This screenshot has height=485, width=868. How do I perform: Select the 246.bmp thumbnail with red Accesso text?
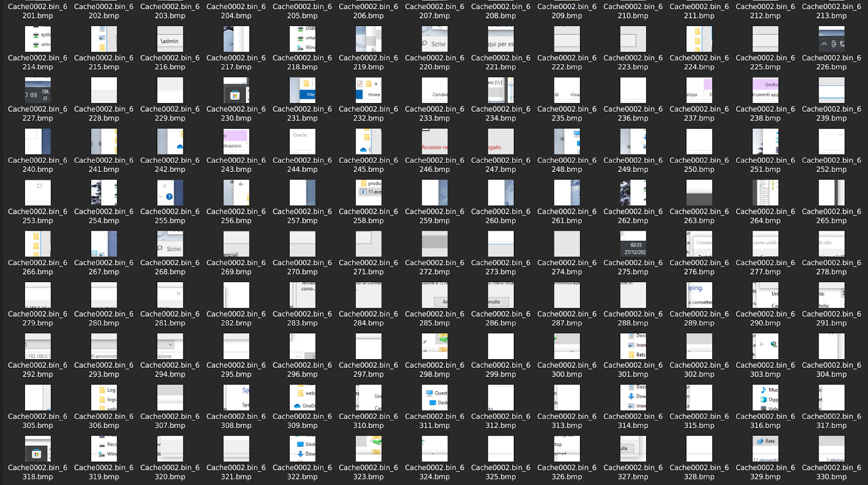[x=435, y=141]
